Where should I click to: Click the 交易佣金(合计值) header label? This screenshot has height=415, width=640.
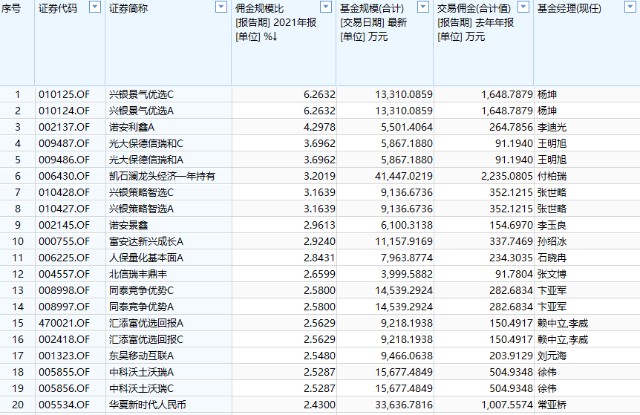pos(474,9)
